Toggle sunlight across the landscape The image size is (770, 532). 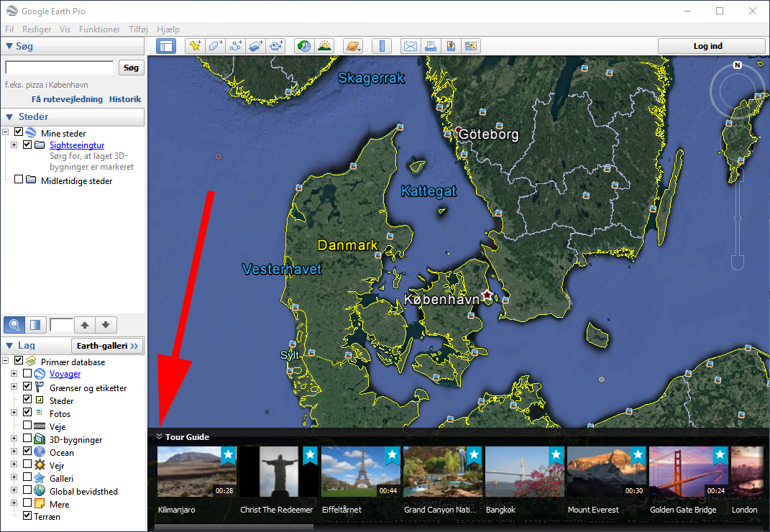click(x=325, y=46)
